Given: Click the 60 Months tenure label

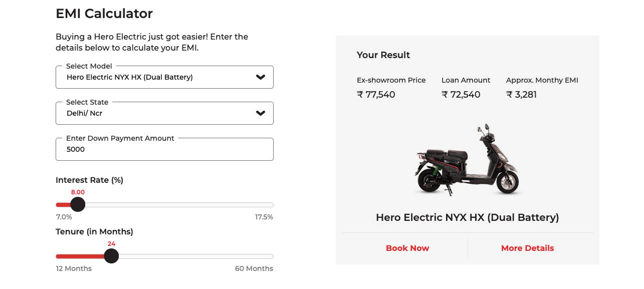Looking at the screenshot, I should [x=254, y=268].
